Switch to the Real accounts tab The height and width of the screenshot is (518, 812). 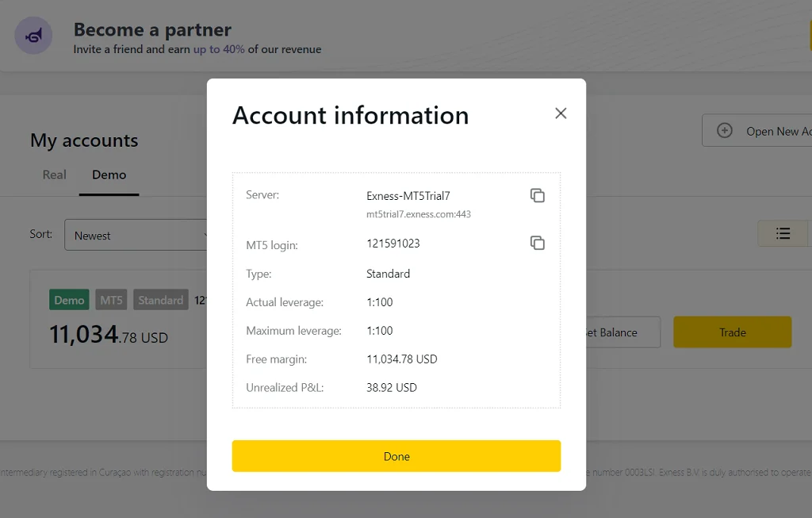point(54,175)
